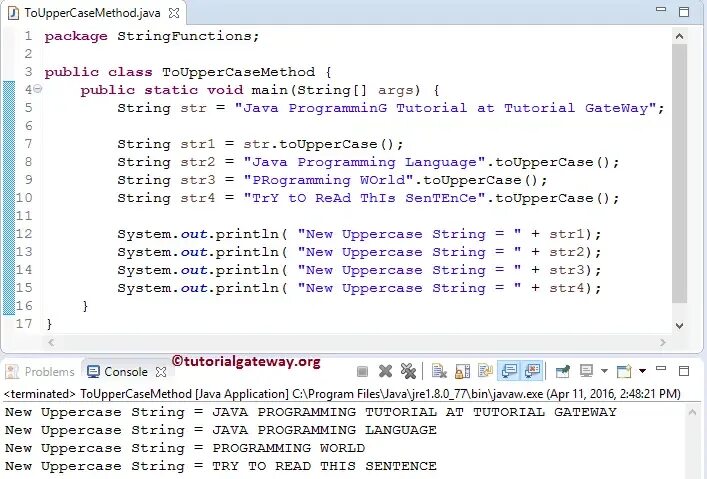Click the Problems tab icon
The image size is (707, 479).
[12, 372]
